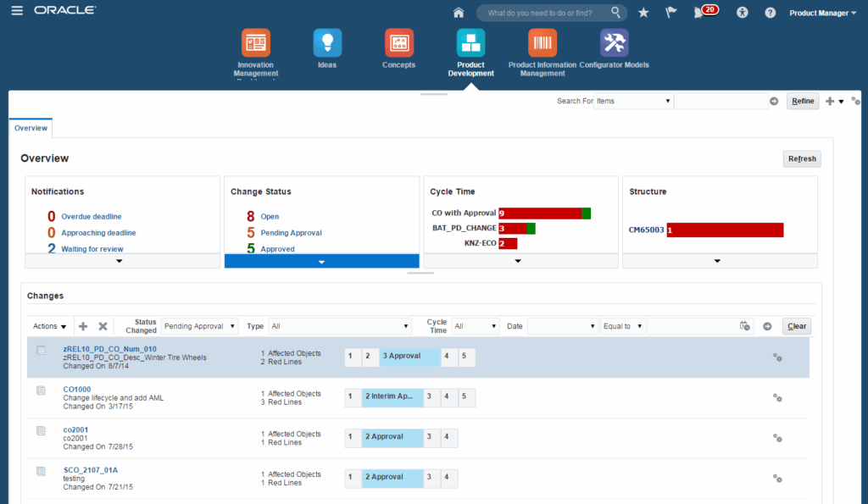
Task: Open the notifications bell showing 20 alerts
Action: tap(700, 12)
